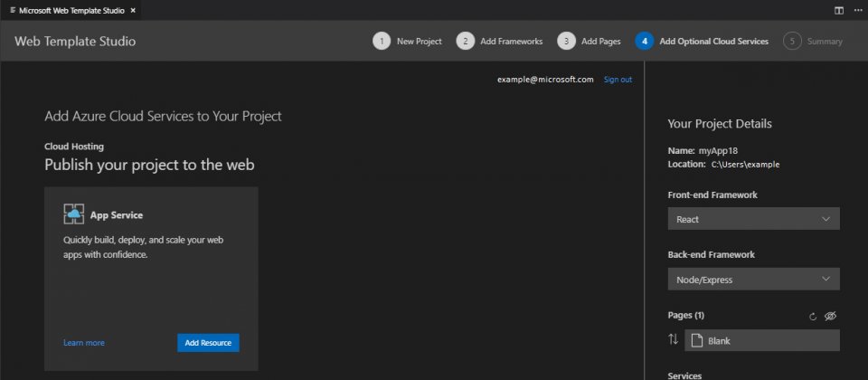Image resolution: width=868 pixels, height=380 pixels.
Task: Close the Microsoft Web Template Studio tab
Action: point(133,11)
